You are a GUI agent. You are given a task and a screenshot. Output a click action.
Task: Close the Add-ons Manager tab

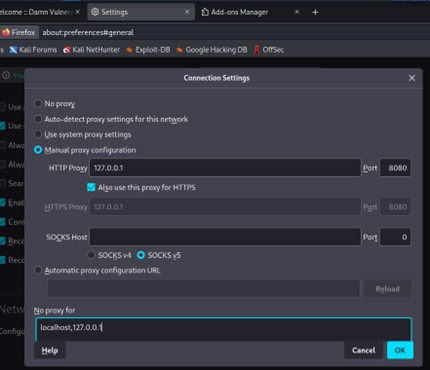pyautogui.click(x=297, y=12)
